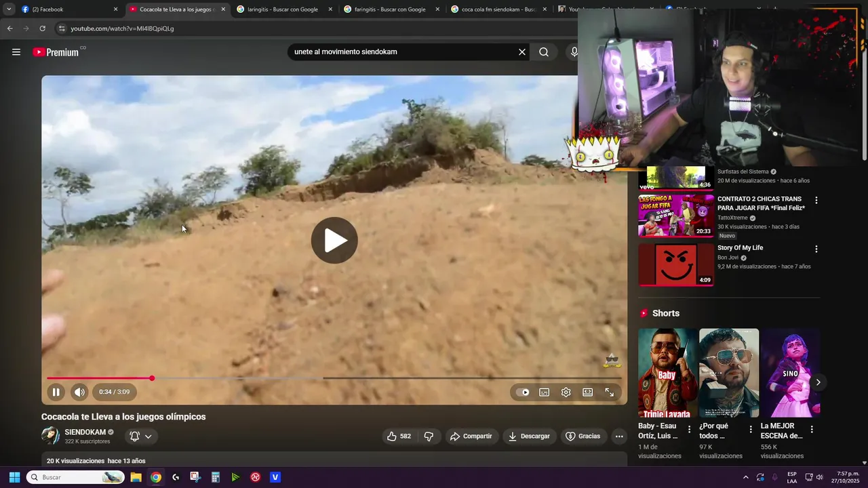868x488 pixels.
Task: Switch to laringitis - Buscar con Google tab
Action: [x=285, y=9]
